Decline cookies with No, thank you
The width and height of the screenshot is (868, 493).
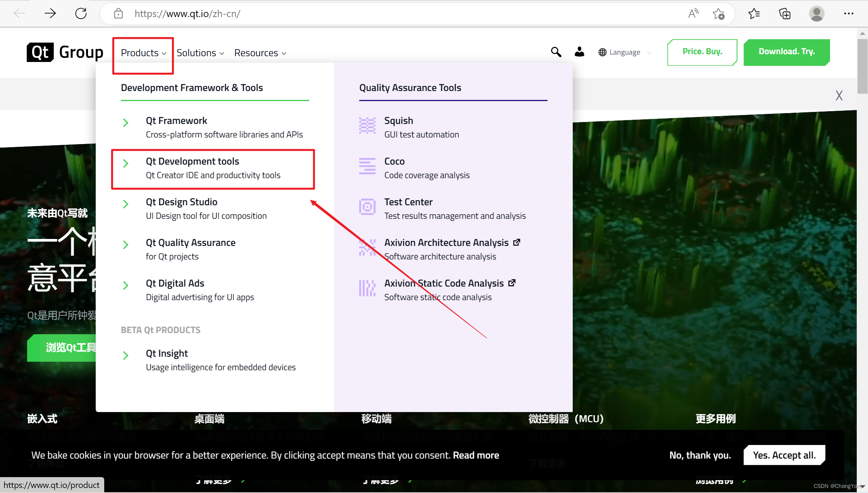click(x=700, y=455)
